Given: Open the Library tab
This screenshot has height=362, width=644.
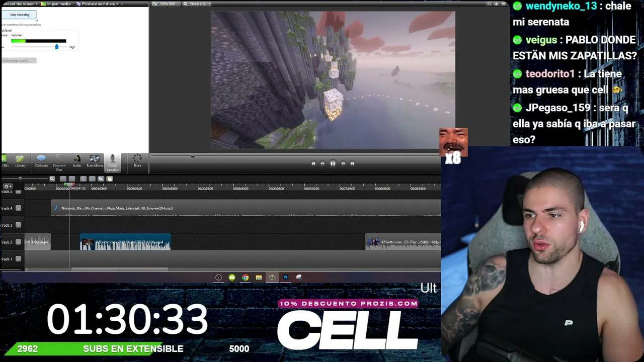Looking at the screenshot, I should click(20, 161).
